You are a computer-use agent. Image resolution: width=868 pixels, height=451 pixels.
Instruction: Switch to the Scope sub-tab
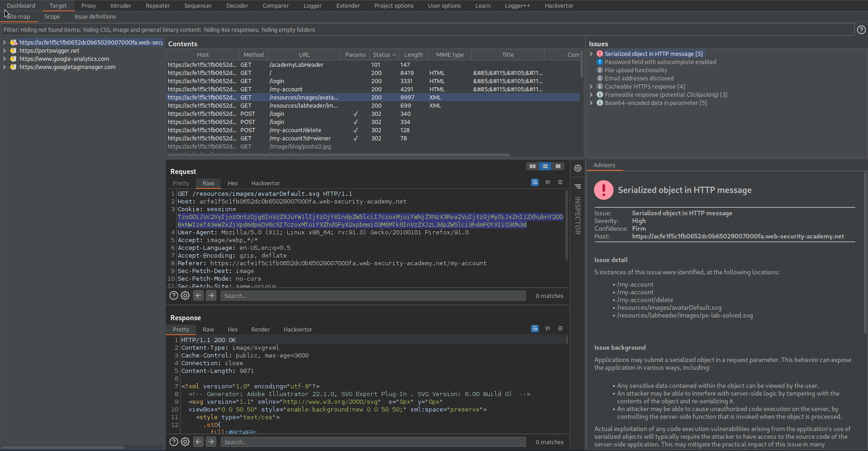[52, 17]
